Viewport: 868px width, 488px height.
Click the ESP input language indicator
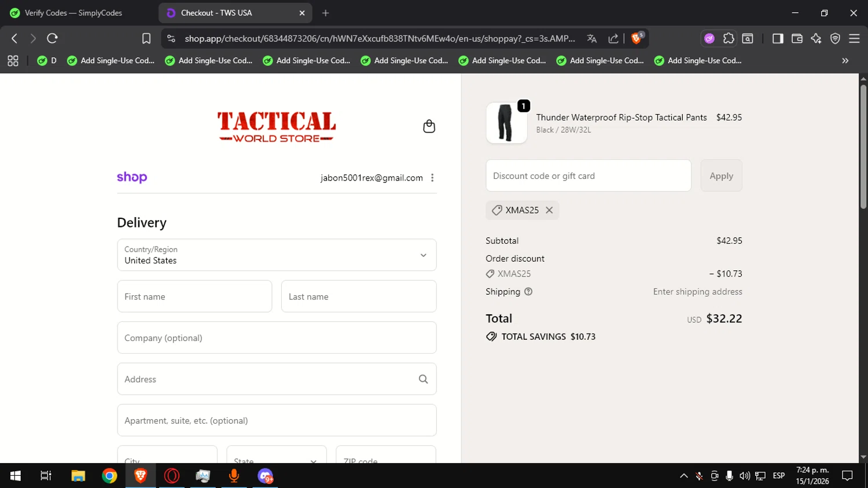click(779, 476)
